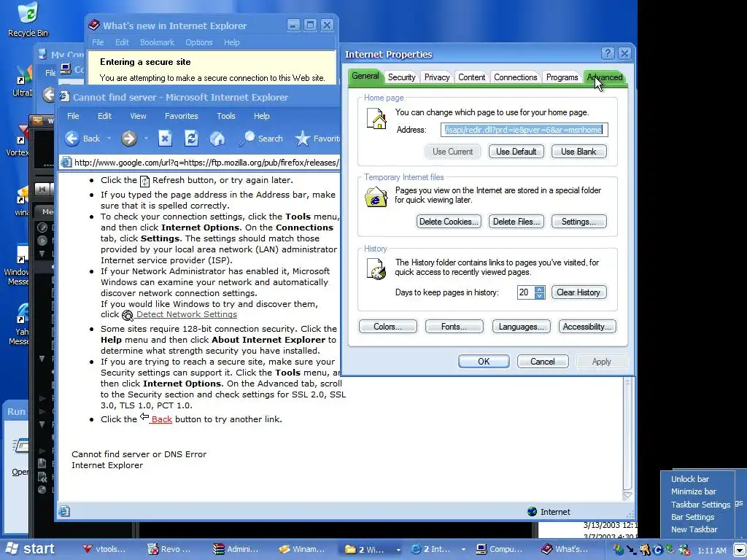Screen dimensions: 747x560
Task: Switch to Winamp taskbar button
Action: 302,549
